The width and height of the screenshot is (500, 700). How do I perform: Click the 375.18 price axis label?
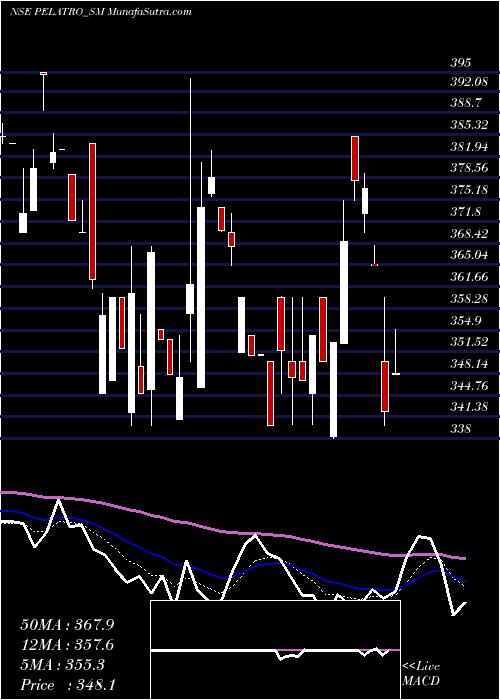click(468, 190)
